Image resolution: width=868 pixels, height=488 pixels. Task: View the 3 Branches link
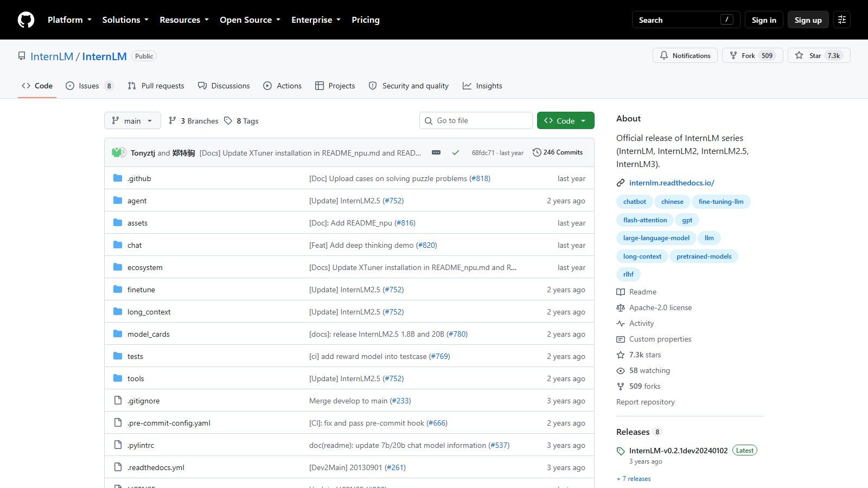click(194, 121)
